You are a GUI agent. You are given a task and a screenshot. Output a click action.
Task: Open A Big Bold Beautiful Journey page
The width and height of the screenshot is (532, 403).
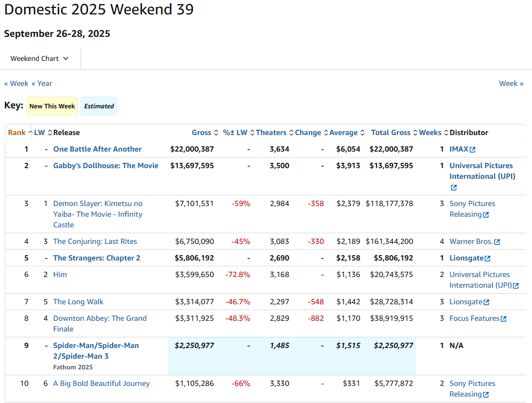point(101,384)
